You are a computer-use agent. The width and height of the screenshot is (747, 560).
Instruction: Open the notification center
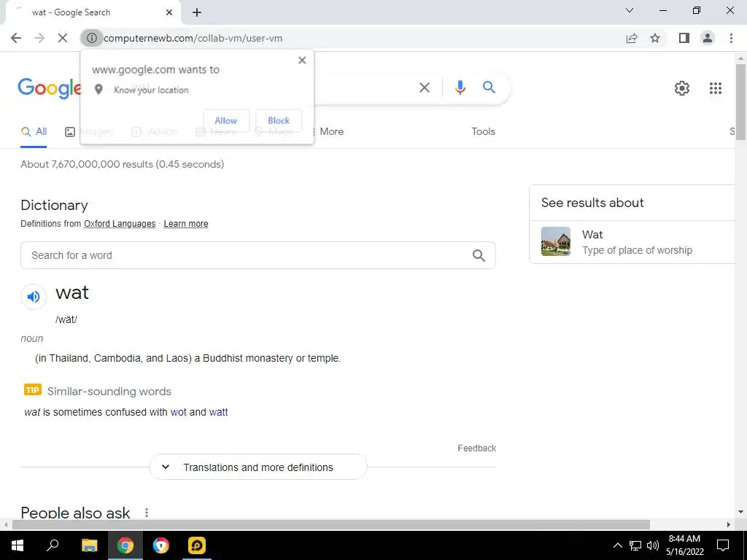(723, 545)
